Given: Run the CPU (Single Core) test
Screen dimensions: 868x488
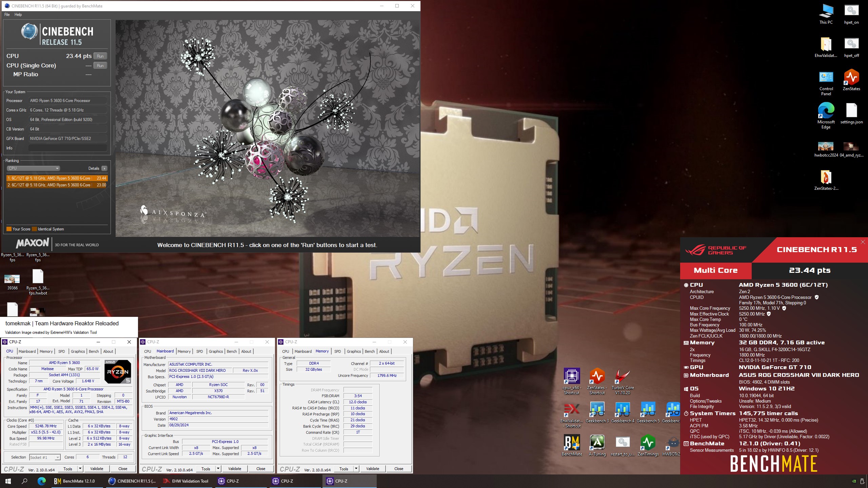Looking at the screenshot, I should click(100, 66).
